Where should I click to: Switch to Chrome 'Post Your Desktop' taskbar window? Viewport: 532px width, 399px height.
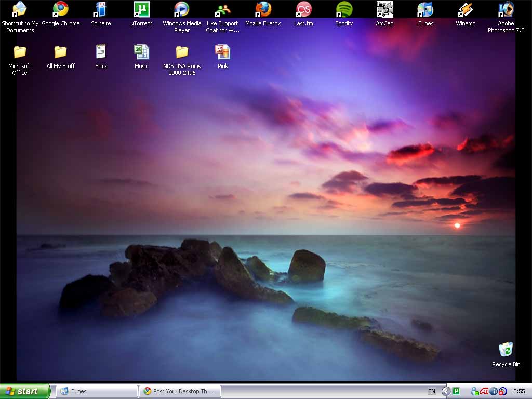click(x=180, y=391)
